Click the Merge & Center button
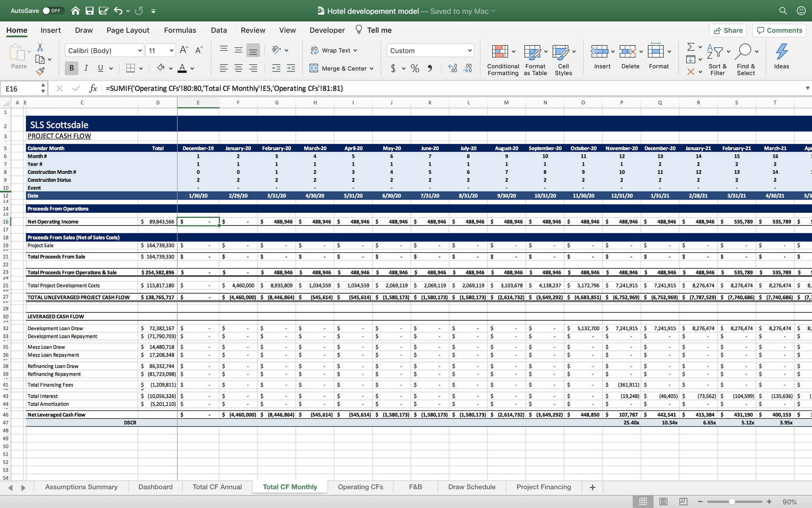Image resolution: width=812 pixels, height=508 pixels. tap(341, 68)
